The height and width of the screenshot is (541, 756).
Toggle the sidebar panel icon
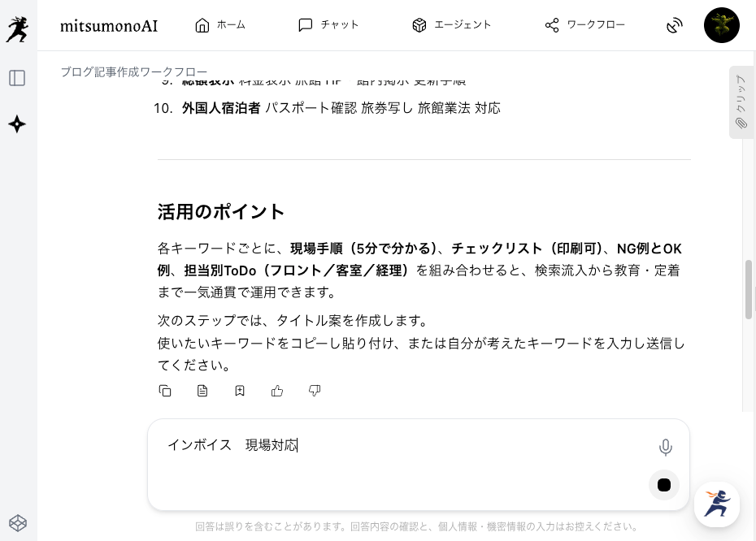pos(17,78)
